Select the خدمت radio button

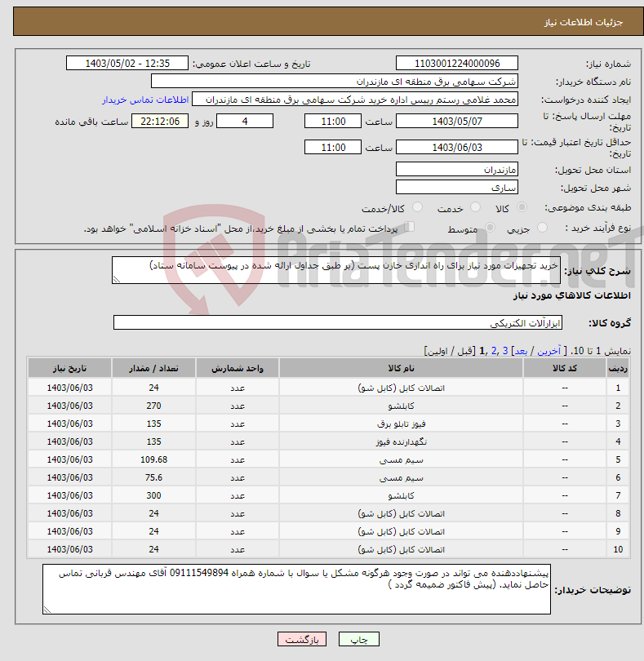(x=475, y=207)
